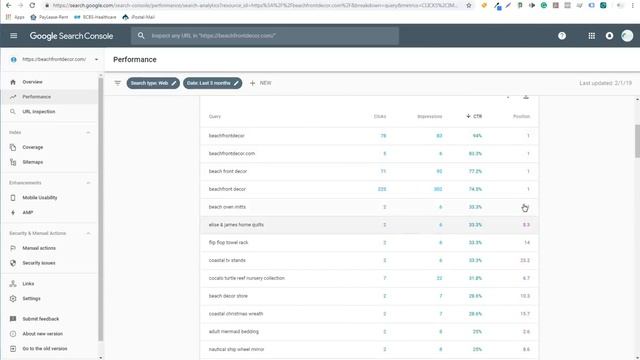Click the Overview home icon
The image size is (640, 360).
click(x=13, y=82)
